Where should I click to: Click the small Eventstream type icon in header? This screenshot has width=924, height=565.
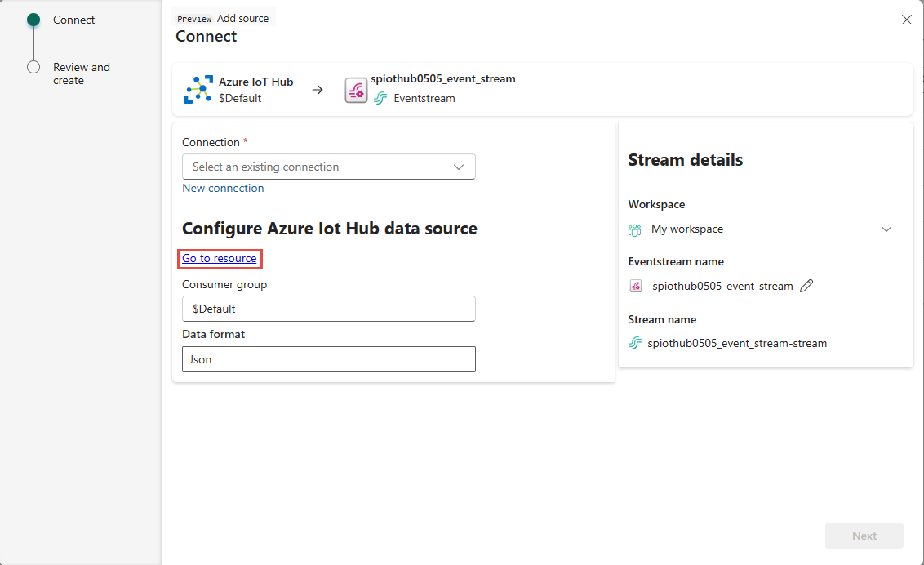click(x=380, y=99)
